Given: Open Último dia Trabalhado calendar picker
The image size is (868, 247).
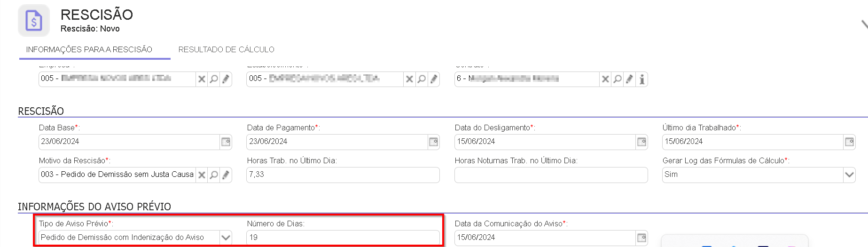Looking at the screenshot, I should [850, 142].
